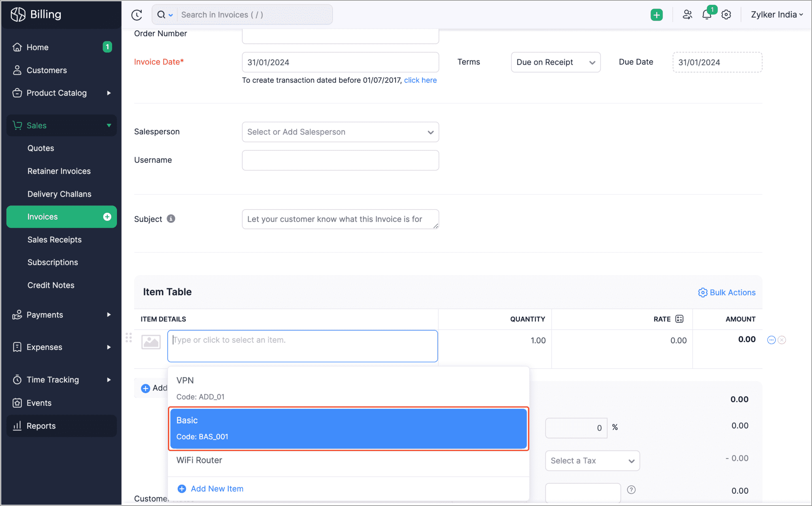Click the green quick create plus icon
The height and width of the screenshot is (506, 812).
point(656,15)
